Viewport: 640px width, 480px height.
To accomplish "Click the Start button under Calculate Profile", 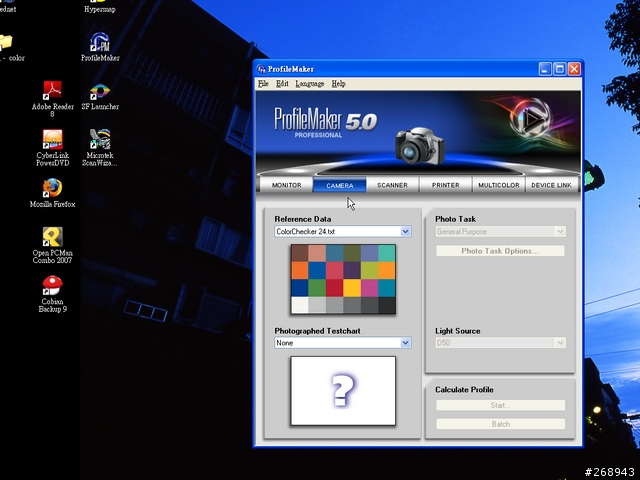I will [500, 405].
